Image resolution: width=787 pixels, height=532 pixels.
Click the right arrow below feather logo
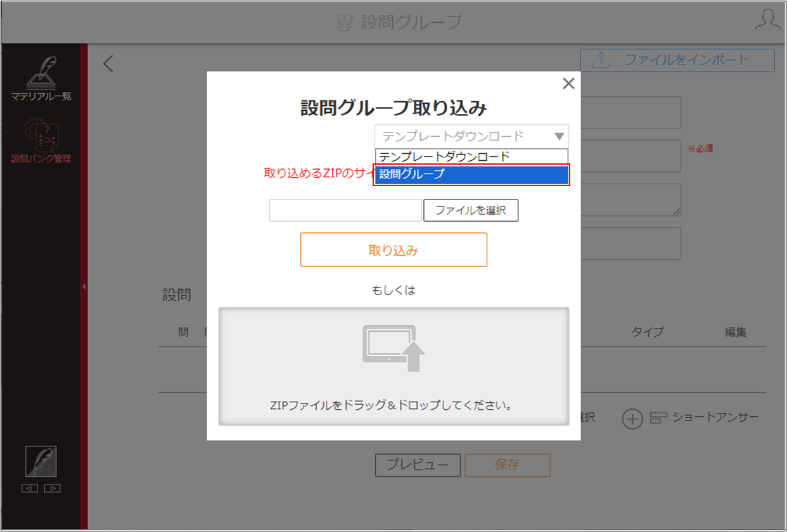pos(53,488)
